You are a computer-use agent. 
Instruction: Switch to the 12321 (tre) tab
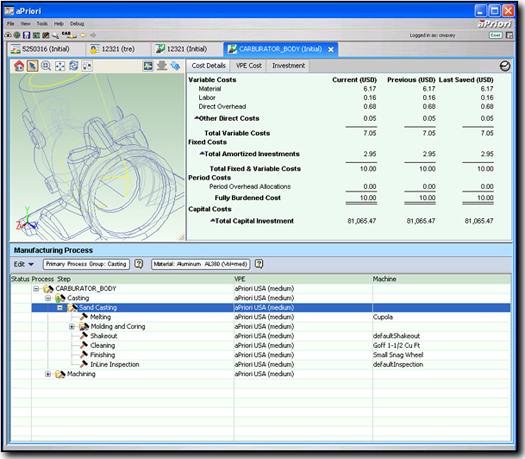(118, 49)
